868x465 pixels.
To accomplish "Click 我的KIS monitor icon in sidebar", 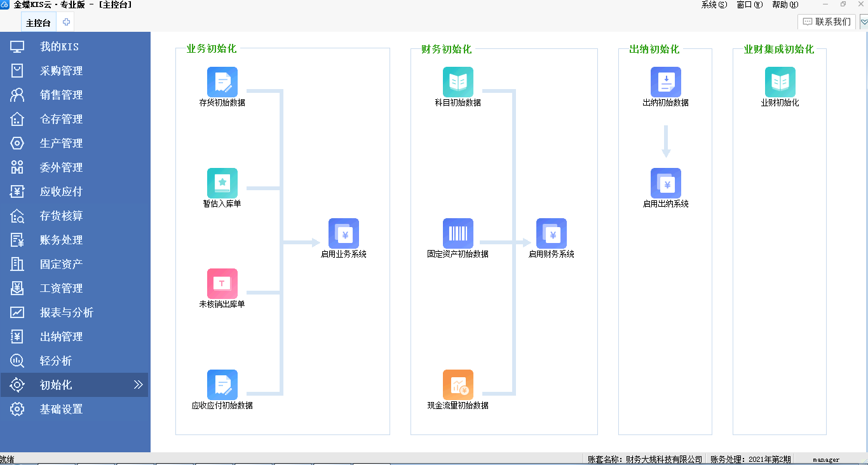I will (x=17, y=46).
